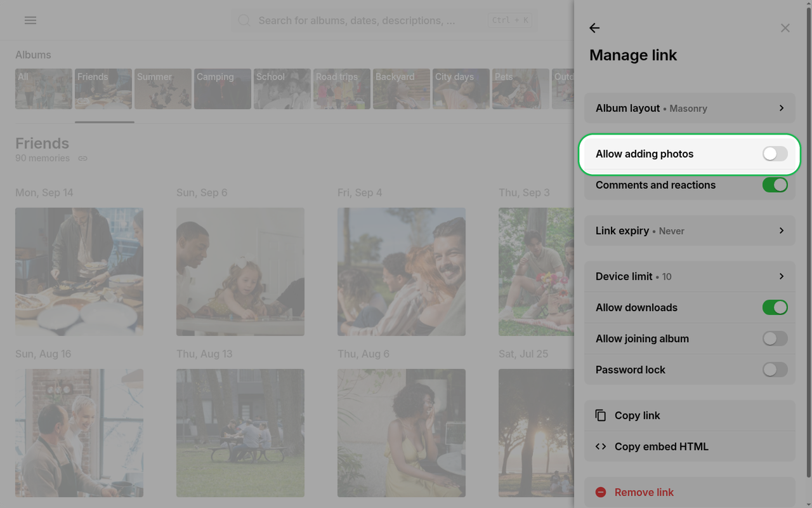Open the School album tab

coord(282,89)
